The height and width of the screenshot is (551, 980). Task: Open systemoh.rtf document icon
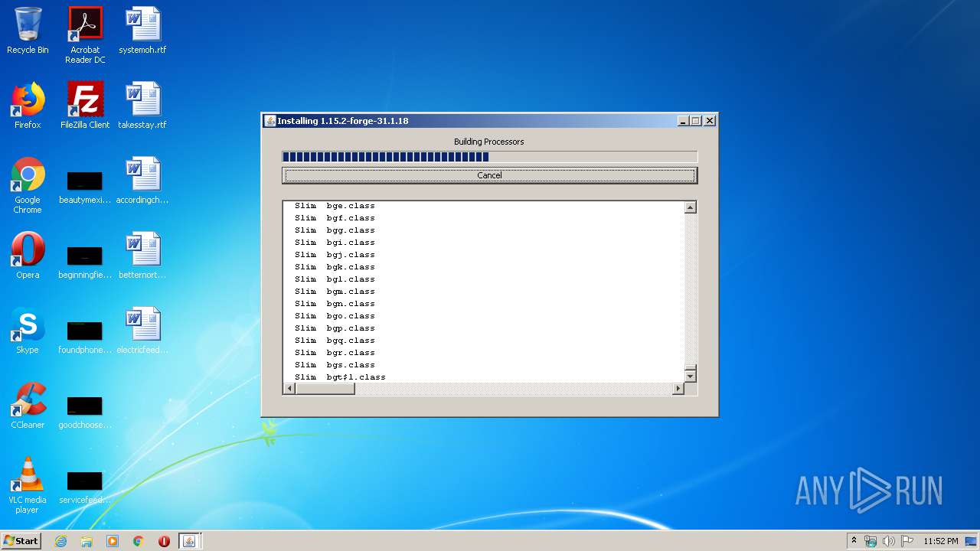(x=142, y=31)
